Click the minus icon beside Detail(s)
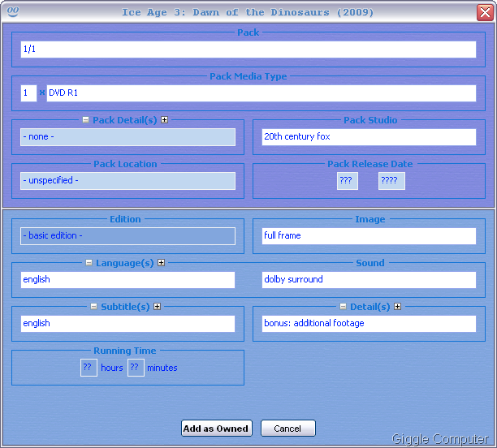The image size is (497, 448). 343,306
